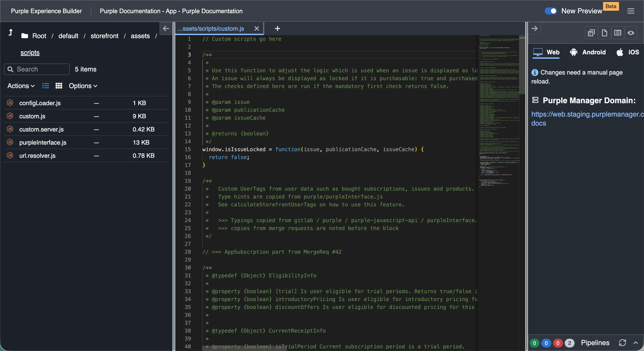The width and height of the screenshot is (644, 351).
Task: Expand the Pipelines panel chevron
Action: 635,343
